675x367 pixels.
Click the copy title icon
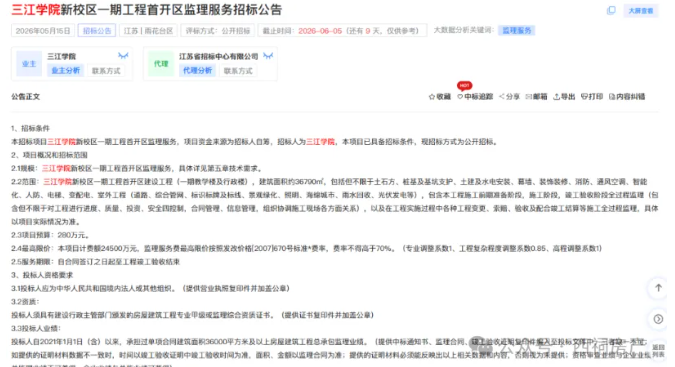(x=611, y=10)
